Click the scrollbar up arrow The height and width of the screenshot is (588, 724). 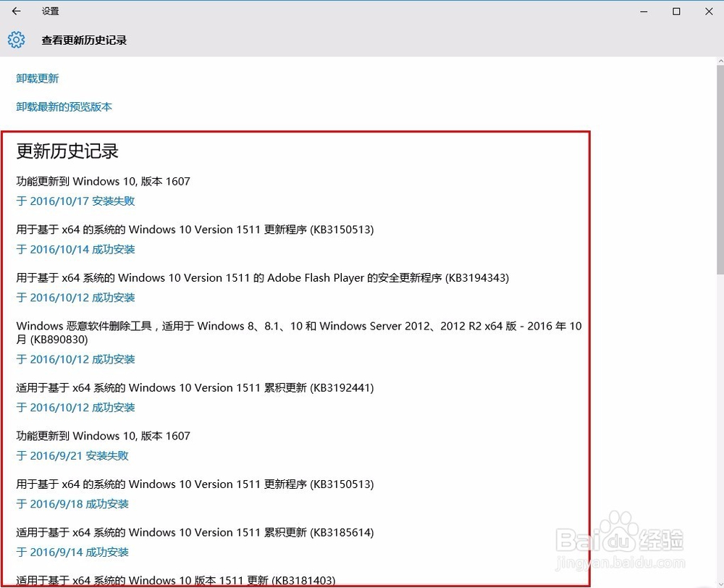[720, 61]
